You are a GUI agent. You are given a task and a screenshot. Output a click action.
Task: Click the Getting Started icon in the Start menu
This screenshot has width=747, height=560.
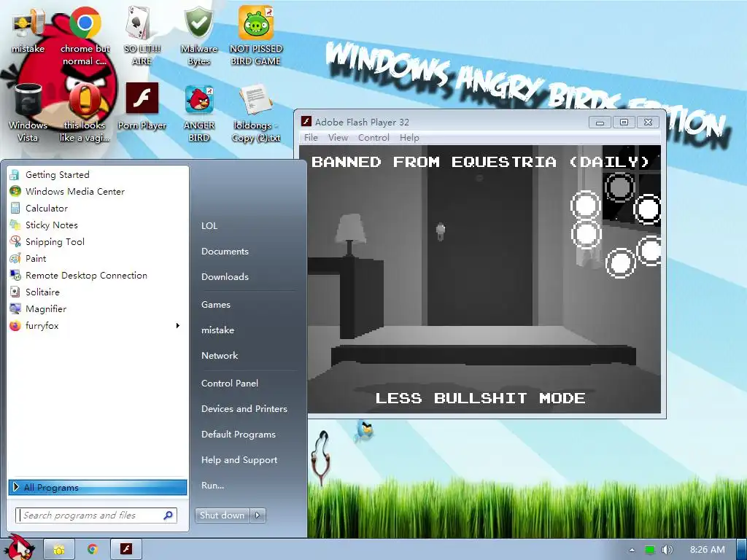coord(15,175)
